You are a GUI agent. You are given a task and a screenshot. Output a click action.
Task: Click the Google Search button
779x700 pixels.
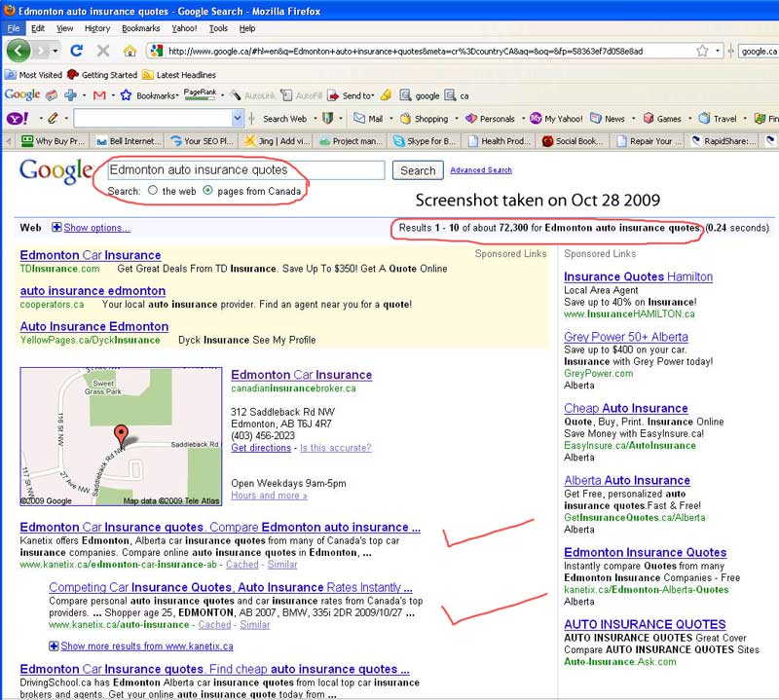(418, 170)
